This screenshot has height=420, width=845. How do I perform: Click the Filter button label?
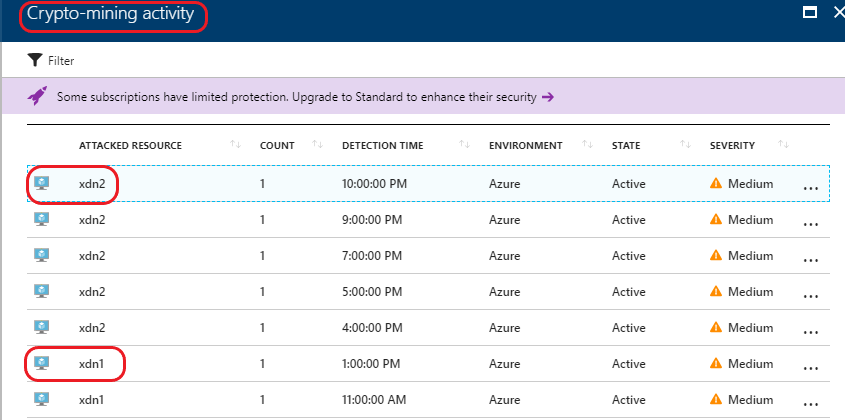pyautogui.click(x=61, y=61)
